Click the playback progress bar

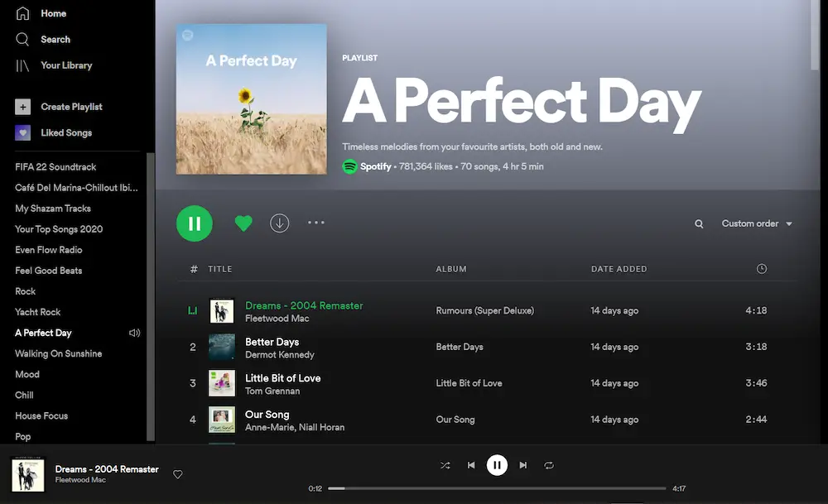(x=497, y=489)
